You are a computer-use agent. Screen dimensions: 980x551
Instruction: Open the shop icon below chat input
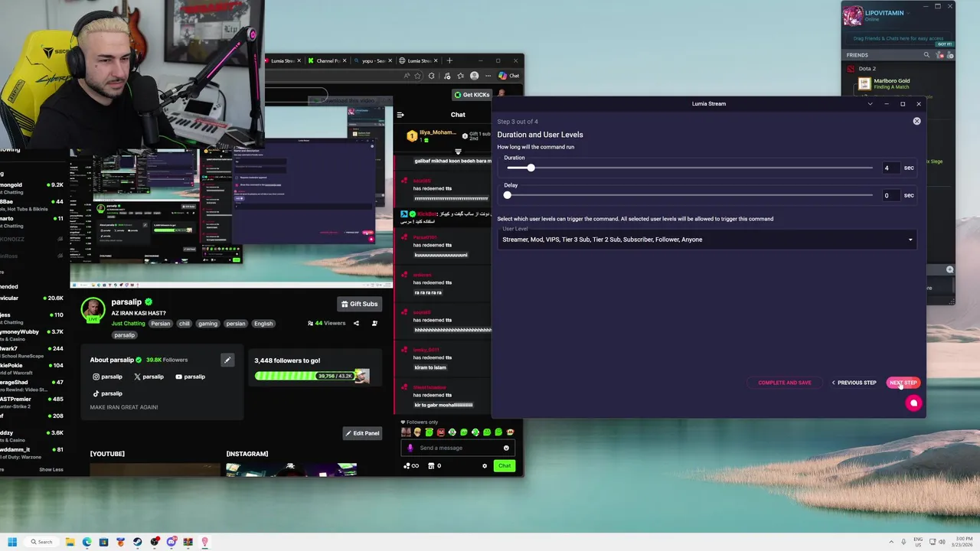(x=431, y=465)
